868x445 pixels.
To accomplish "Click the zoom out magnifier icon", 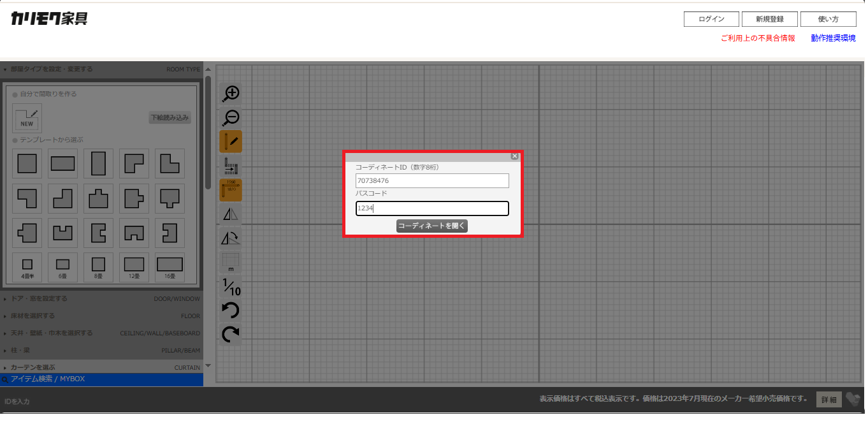I will pyautogui.click(x=231, y=118).
